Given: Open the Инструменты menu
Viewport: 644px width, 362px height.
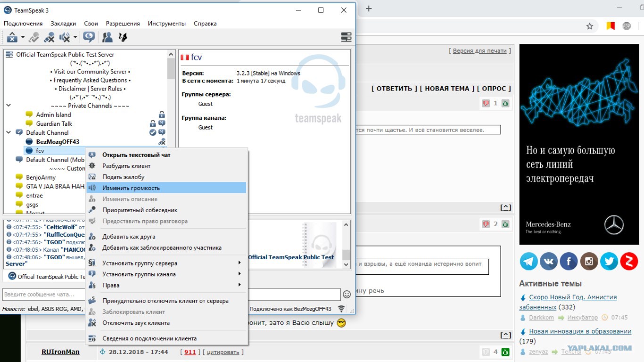Looking at the screenshot, I should 166,23.
